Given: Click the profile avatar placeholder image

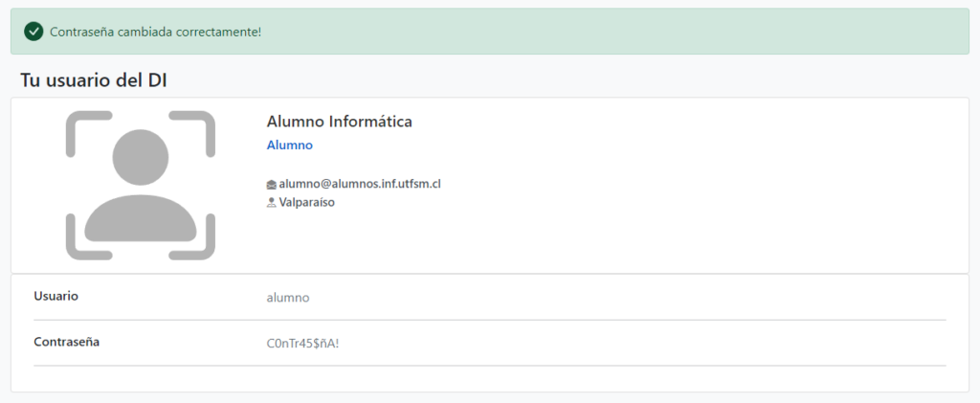Looking at the screenshot, I should 141,185.
